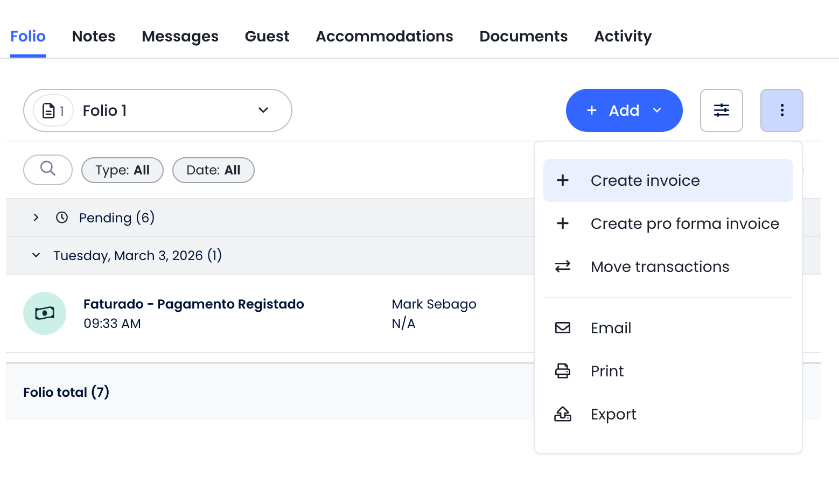The height and width of the screenshot is (504, 839).
Task: Select Create invoice from the menu
Action: click(645, 180)
